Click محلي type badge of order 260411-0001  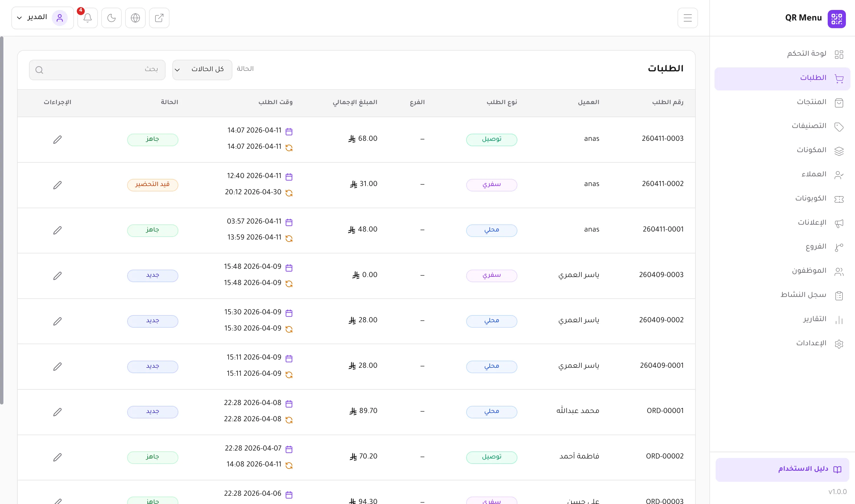[492, 230]
